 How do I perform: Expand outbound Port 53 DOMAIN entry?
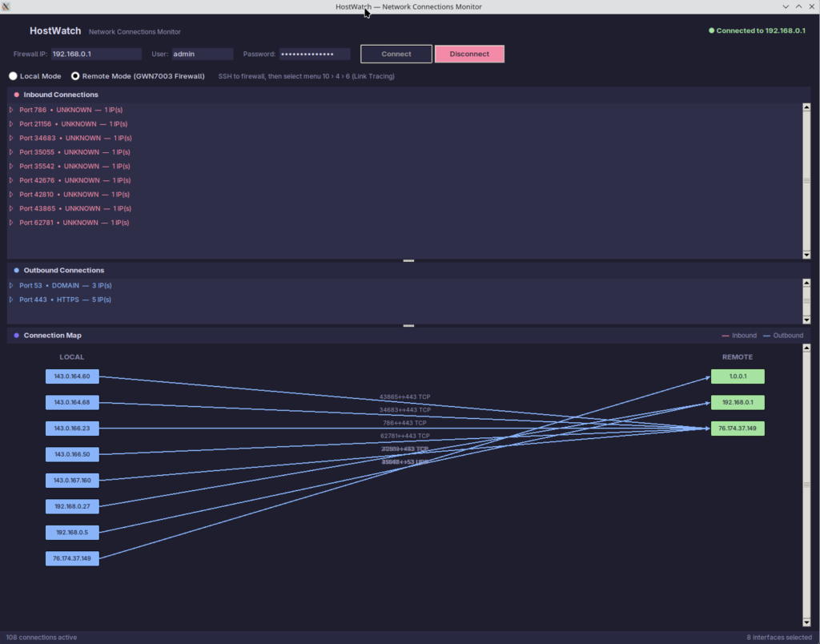coord(11,285)
